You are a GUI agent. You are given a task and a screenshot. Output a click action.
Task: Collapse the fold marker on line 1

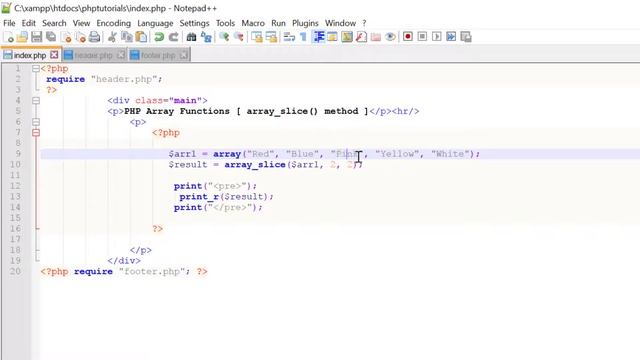point(36,69)
